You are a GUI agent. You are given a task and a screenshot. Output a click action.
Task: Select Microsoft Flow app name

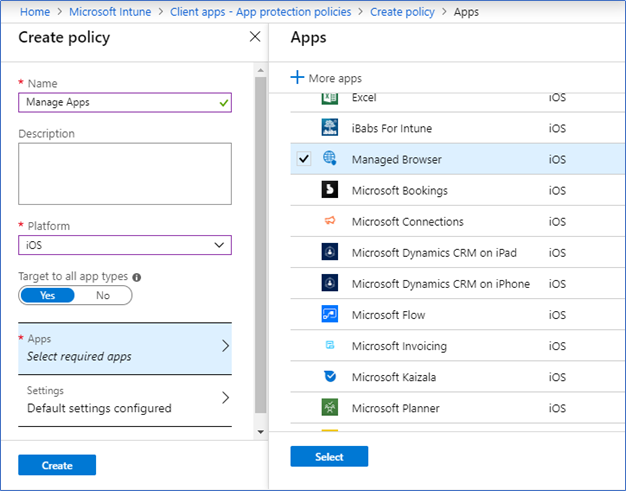388,315
